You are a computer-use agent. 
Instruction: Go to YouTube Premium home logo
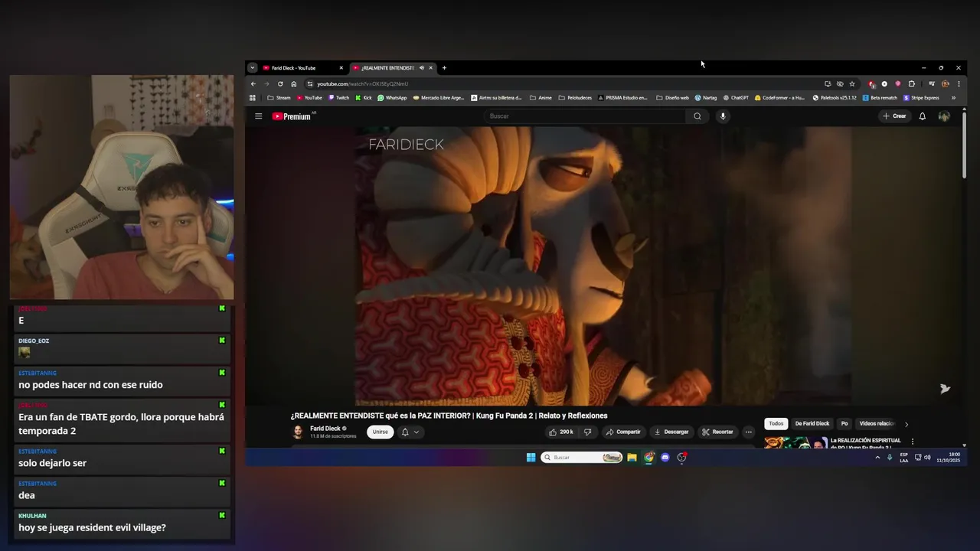[293, 116]
